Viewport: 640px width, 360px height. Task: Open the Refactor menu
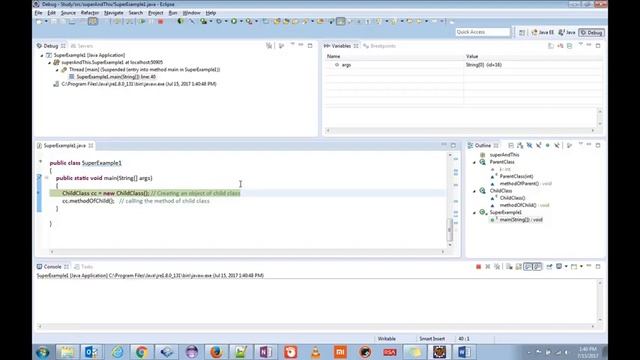90,13
